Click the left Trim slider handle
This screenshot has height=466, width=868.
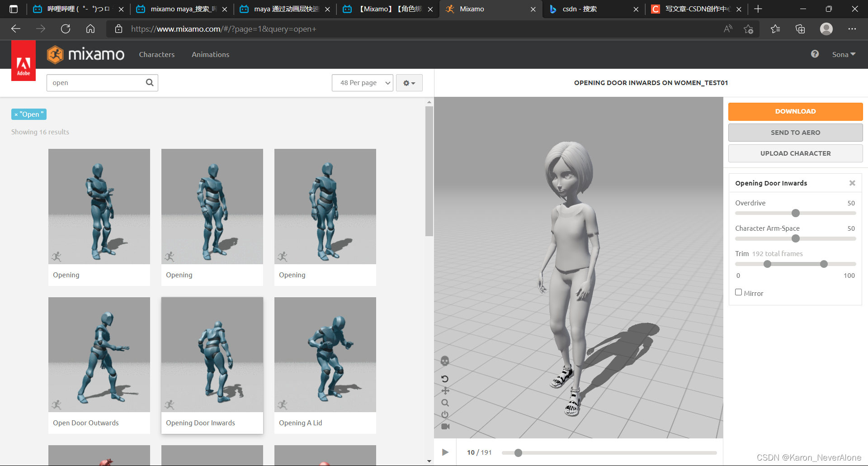pyautogui.click(x=767, y=264)
